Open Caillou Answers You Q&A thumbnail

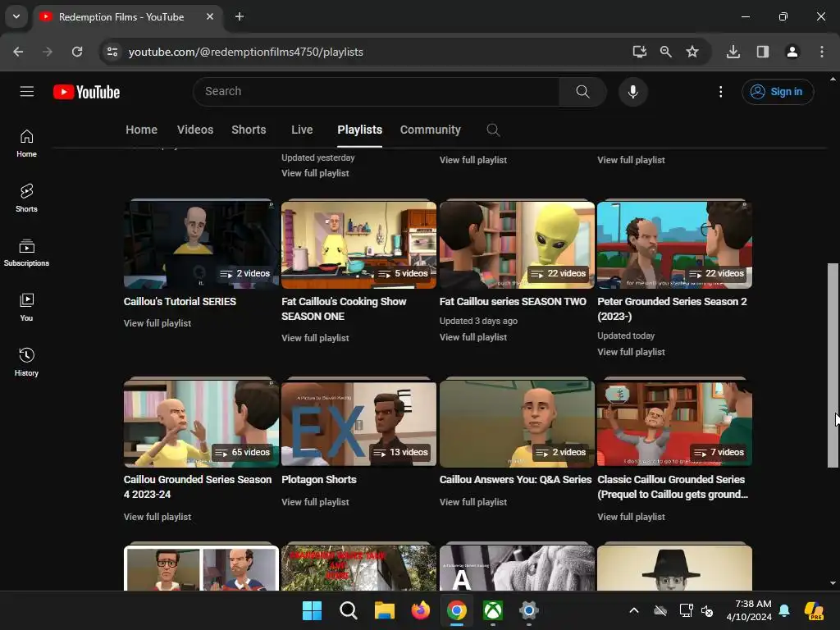coord(517,422)
